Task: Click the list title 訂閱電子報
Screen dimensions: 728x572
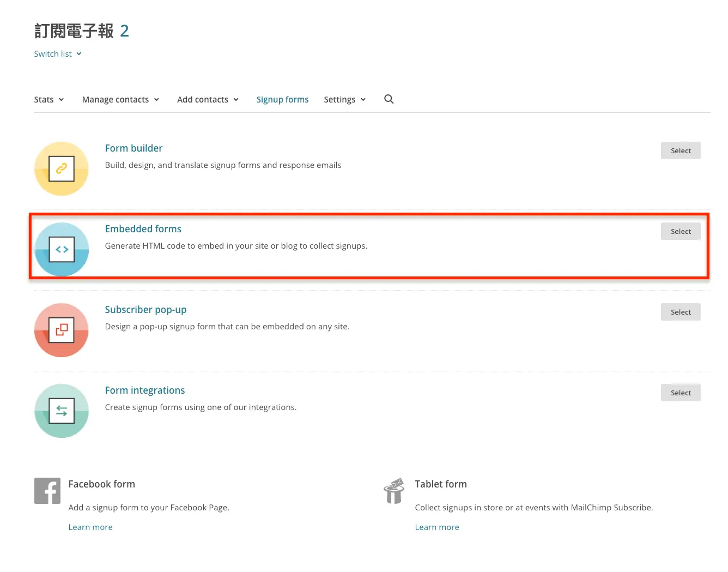Action: (74, 31)
